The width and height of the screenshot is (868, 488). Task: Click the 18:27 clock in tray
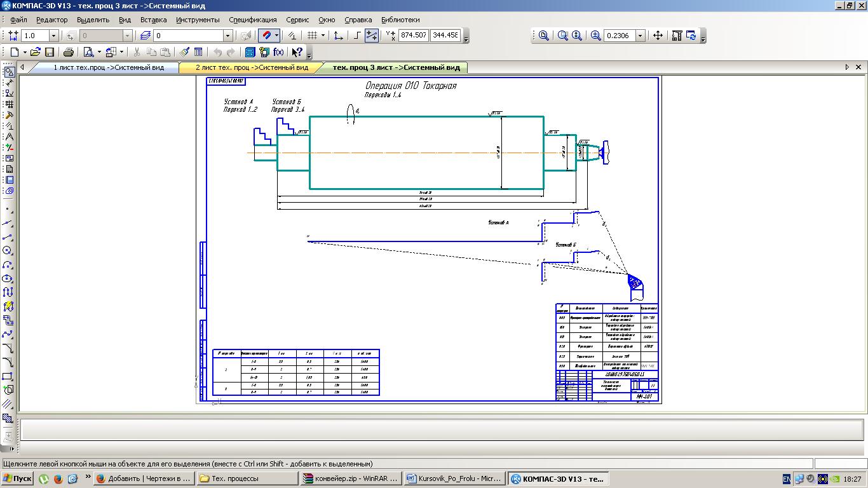[853, 479]
